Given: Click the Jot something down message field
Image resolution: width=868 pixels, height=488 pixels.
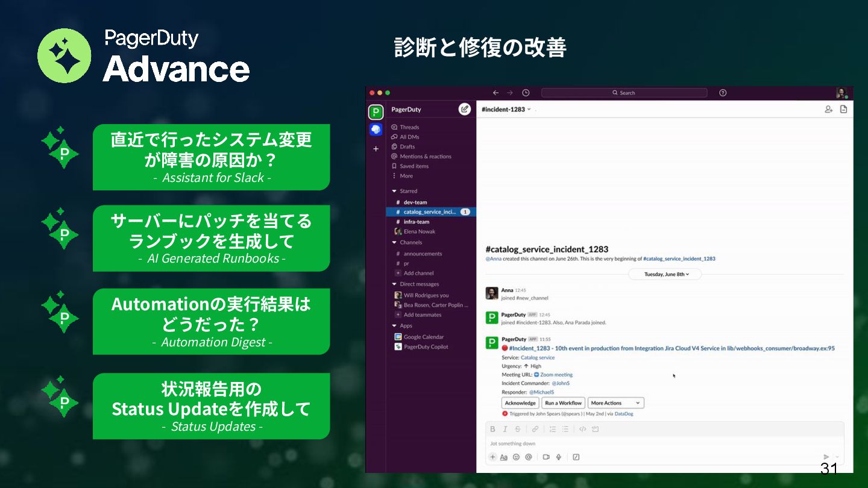Looking at the screenshot, I should 664,443.
